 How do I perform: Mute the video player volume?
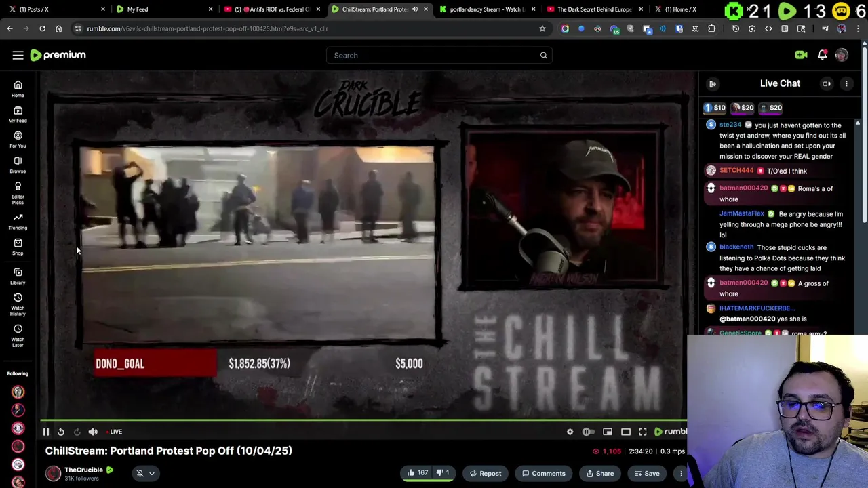point(93,432)
